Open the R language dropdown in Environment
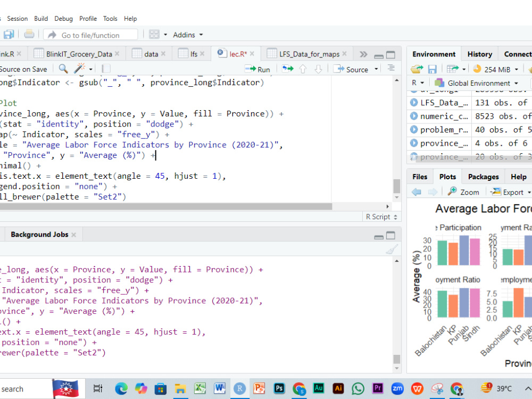 coord(418,83)
